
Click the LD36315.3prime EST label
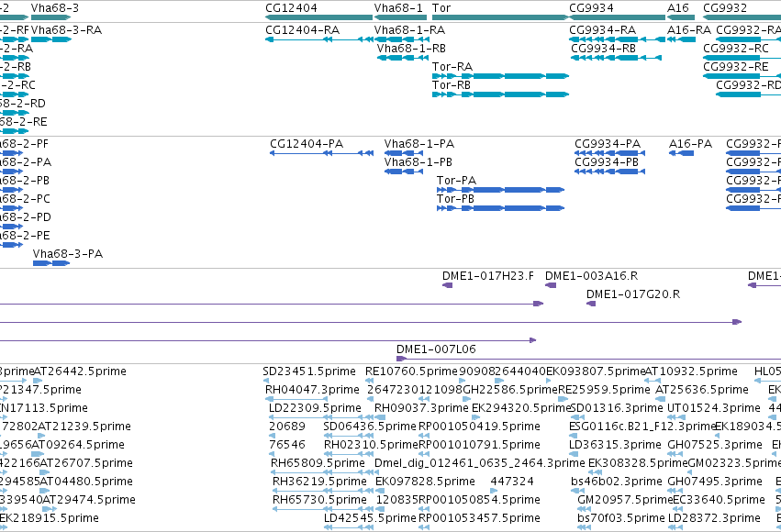(615, 445)
